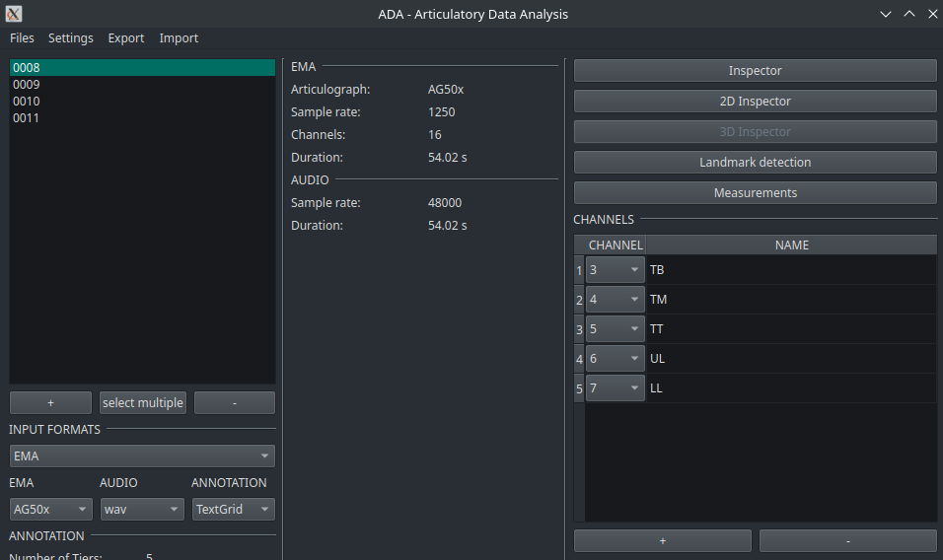The width and height of the screenshot is (943, 560).
Task: Select recording 0011 in the file list
Action: (x=27, y=118)
